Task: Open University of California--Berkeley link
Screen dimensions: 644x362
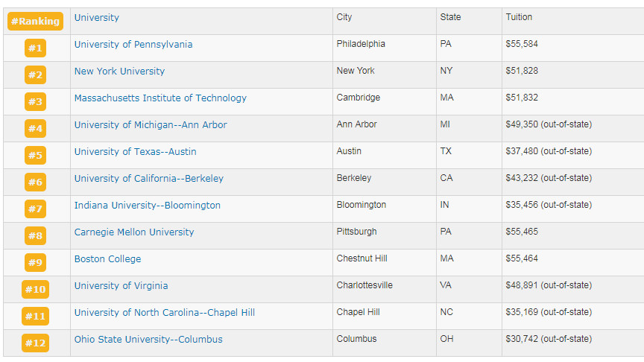Action: click(149, 179)
